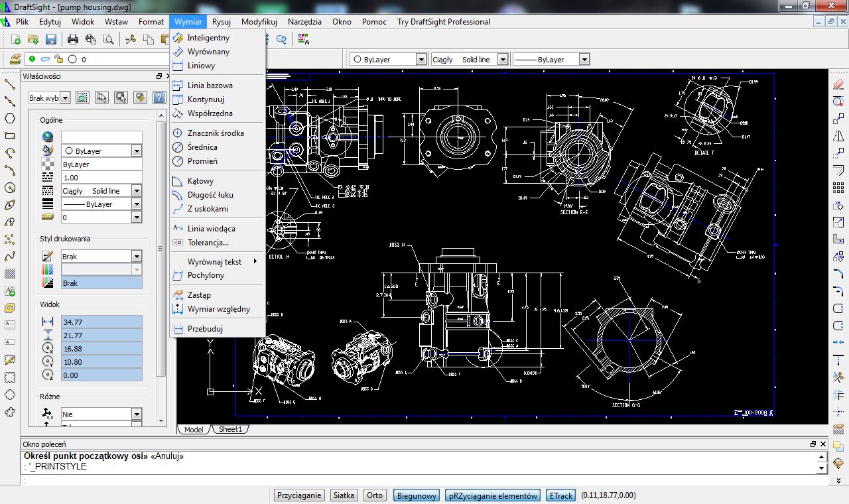Toggle ETrack entity tracking
Image resolution: width=849 pixels, height=504 pixels.
pos(561,495)
